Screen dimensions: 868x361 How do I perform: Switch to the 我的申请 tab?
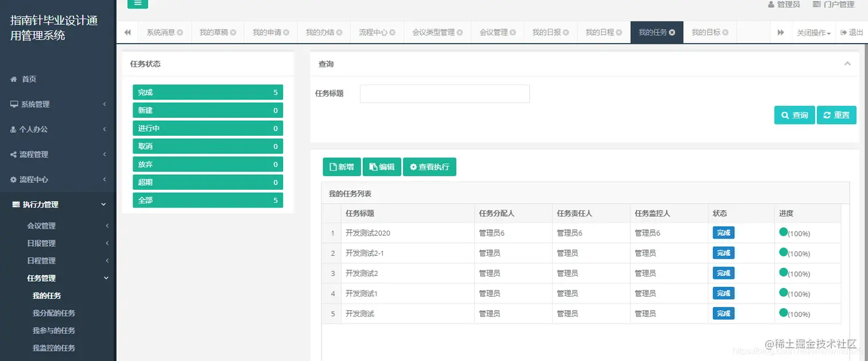[267, 33]
